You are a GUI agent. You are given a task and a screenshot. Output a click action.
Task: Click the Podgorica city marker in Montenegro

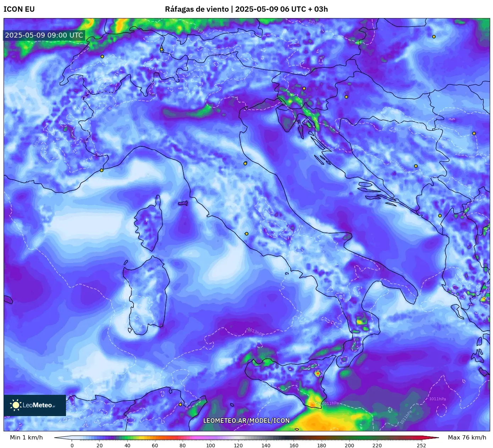click(x=440, y=215)
